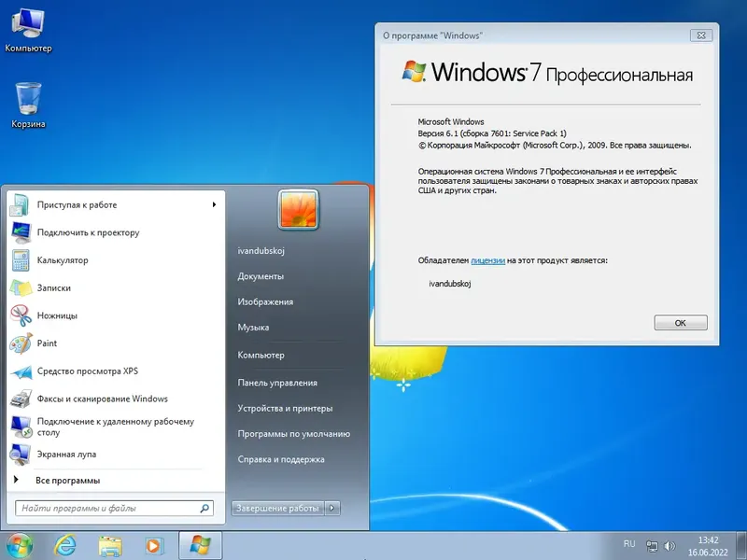The height and width of the screenshot is (560, 747).
Task: Click the RU language indicator
Action: (x=629, y=544)
